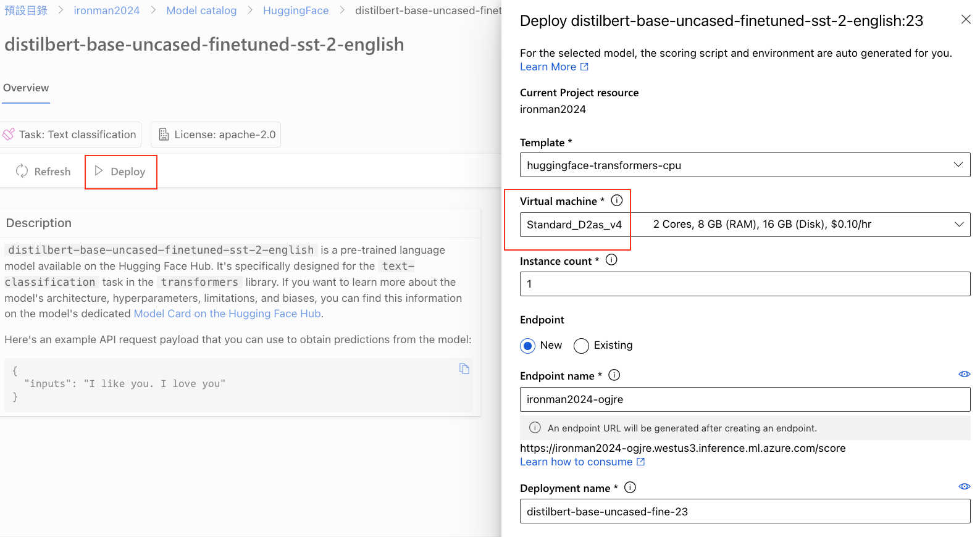
Task: Click the Refresh button
Action: click(43, 172)
